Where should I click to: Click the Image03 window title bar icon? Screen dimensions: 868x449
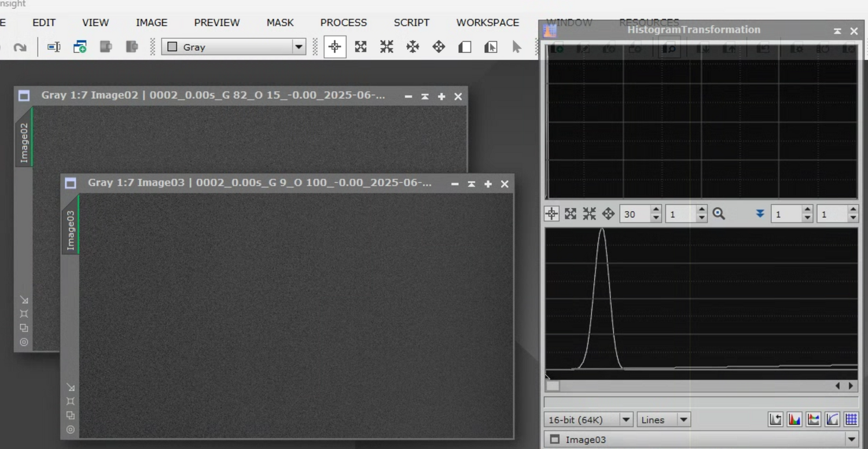click(x=71, y=183)
